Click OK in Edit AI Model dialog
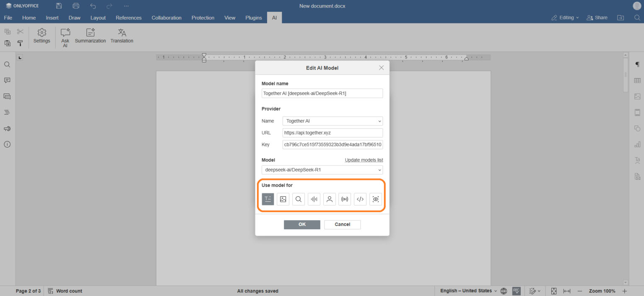 pos(302,224)
